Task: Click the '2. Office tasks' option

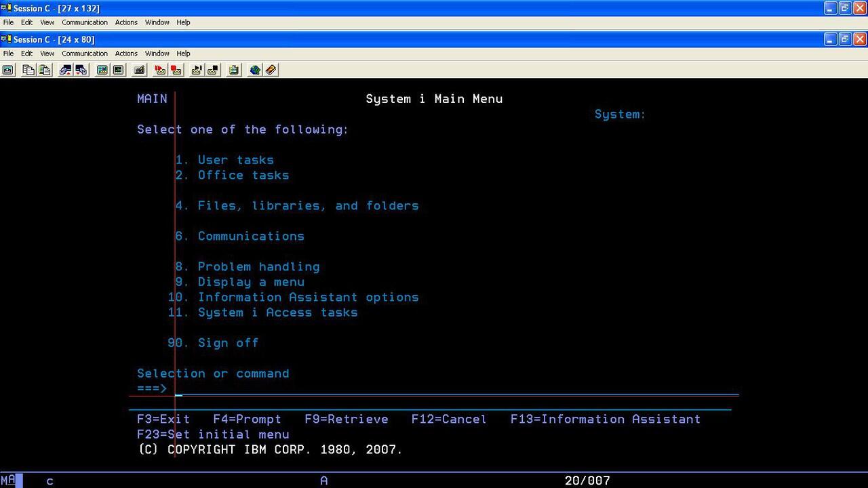Action: tap(232, 175)
